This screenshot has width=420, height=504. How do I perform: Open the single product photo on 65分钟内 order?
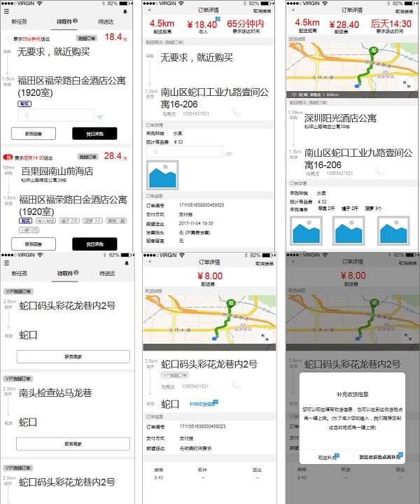[162, 174]
